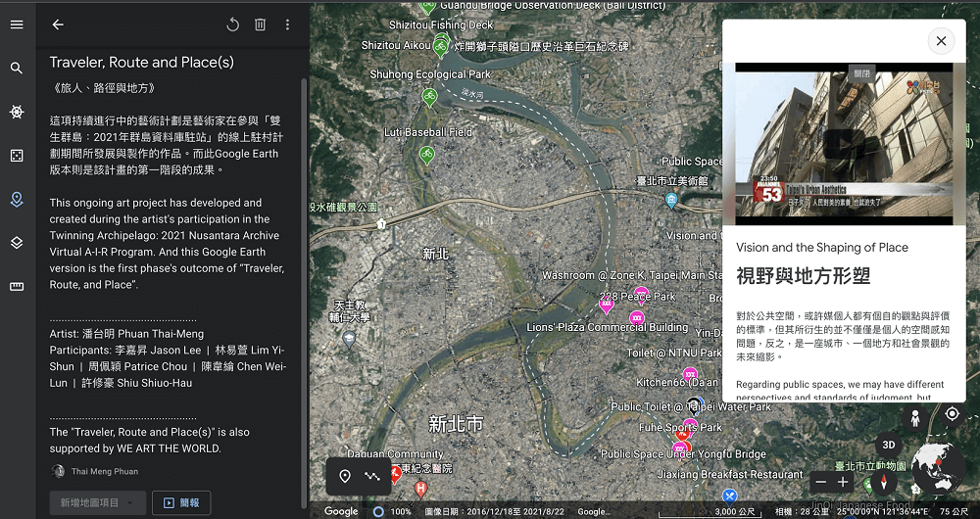Select the Kitchen66 (Da'an) map label
Screen dimensions: 980x519
pos(679,382)
